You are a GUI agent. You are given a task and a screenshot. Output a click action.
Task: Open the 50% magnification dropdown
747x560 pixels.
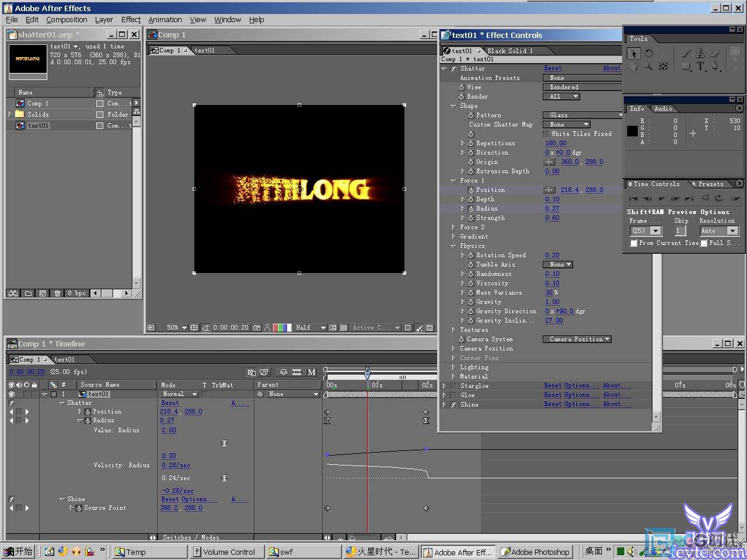177,328
